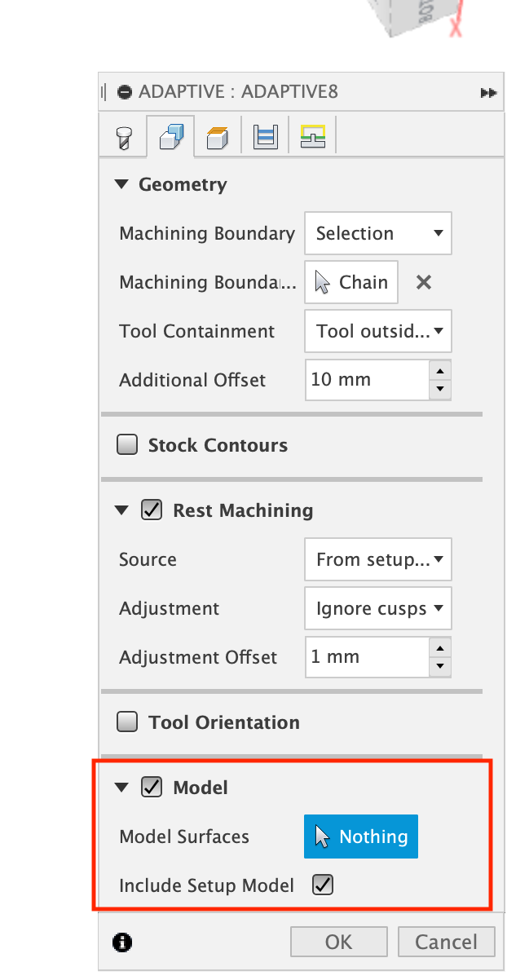Uncheck the Model checkbox
Screen dimensions: 507x980
pos(152,788)
